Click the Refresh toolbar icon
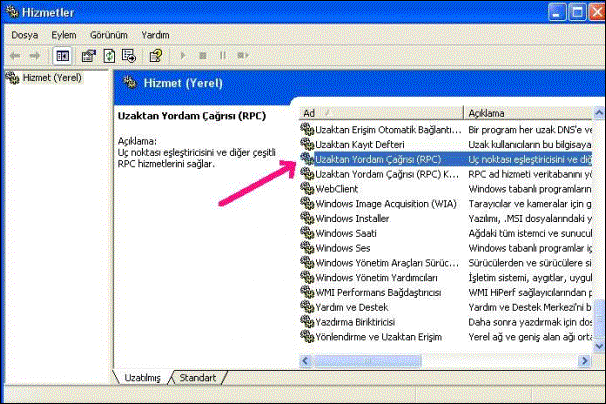This screenshot has height=404, width=606. [x=109, y=56]
